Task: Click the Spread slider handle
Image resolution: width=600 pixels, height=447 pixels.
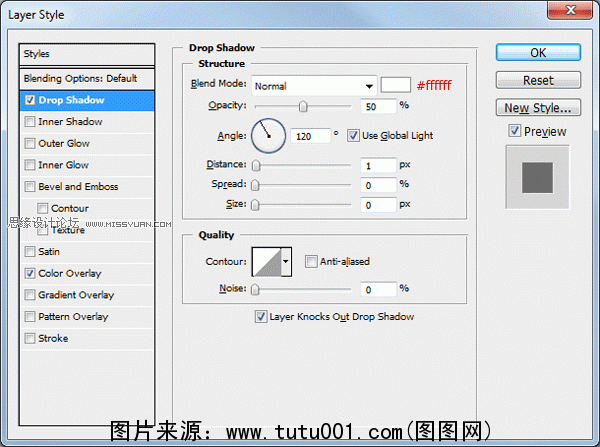Action: click(255, 185)
